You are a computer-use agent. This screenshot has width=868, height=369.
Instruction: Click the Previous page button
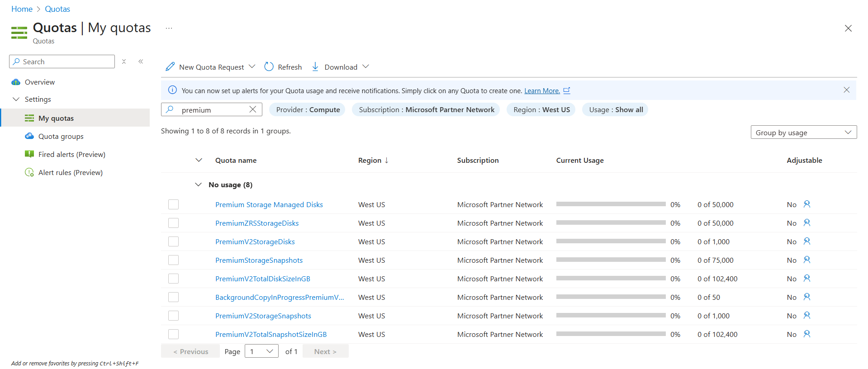click(x=190, y=351)
